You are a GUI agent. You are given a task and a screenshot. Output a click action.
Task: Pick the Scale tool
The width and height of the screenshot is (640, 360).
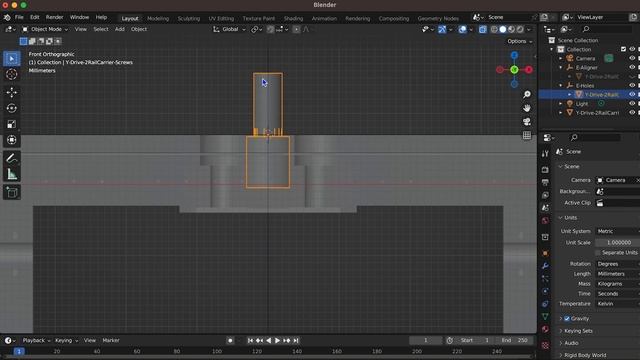[12, 124]
